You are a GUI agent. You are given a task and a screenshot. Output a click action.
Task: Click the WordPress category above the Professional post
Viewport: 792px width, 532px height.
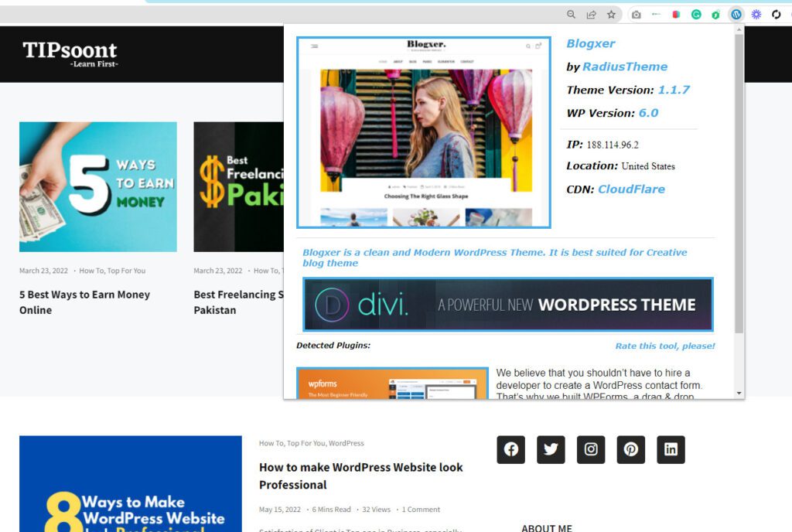[346, 443]
